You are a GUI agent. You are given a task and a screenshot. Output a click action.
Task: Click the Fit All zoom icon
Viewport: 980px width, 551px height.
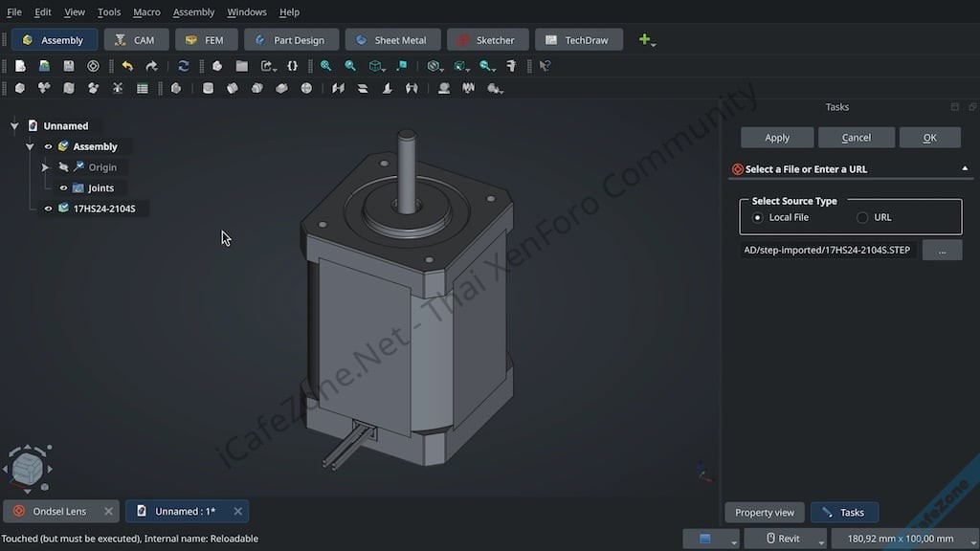(326, 66)
